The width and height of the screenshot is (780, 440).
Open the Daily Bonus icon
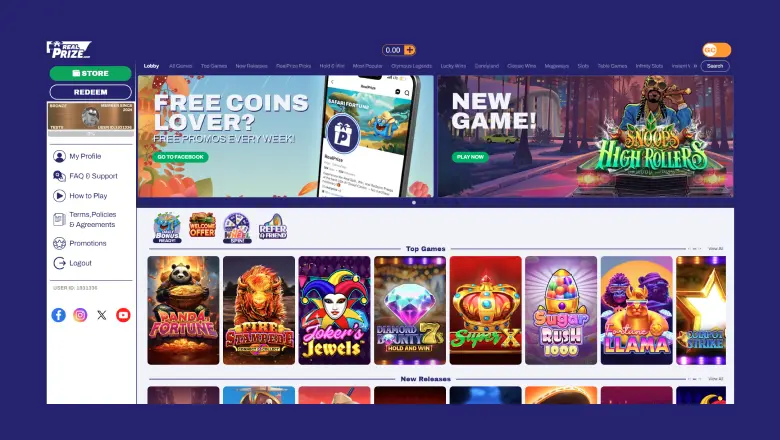tap(167, 228)
